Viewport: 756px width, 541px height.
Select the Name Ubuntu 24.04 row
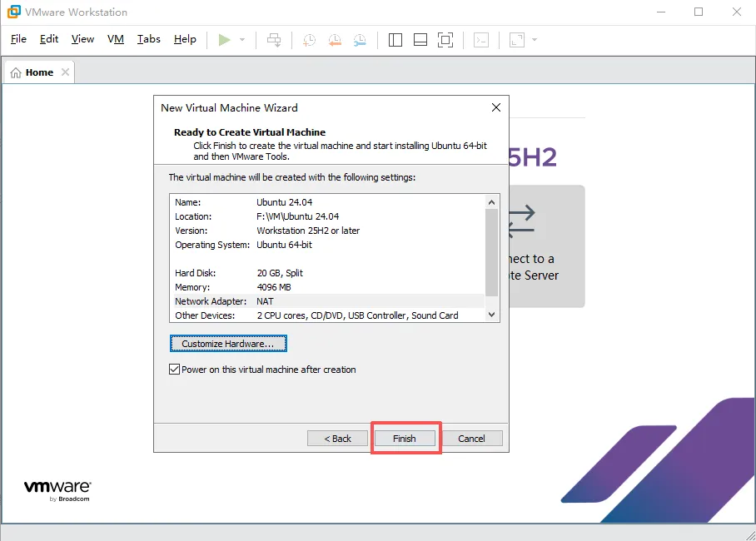[327, 202]
